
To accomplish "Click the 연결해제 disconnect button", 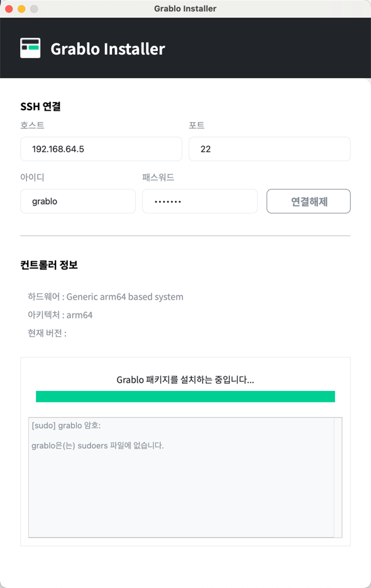I will (308, 201).
